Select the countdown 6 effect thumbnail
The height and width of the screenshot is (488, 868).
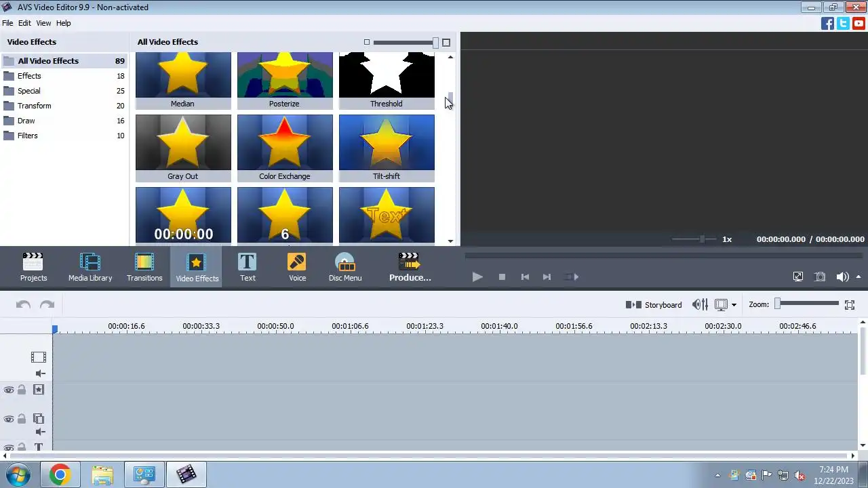pyautogui.click(x=285, y=215)
